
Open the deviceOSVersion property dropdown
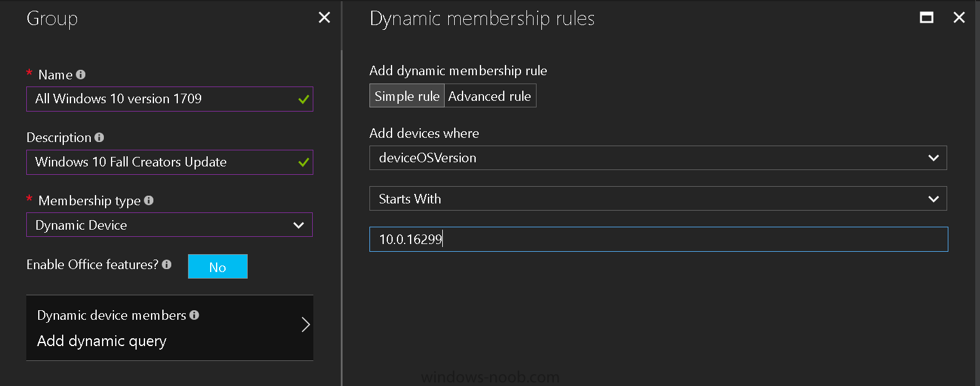(x=658, y=158)
